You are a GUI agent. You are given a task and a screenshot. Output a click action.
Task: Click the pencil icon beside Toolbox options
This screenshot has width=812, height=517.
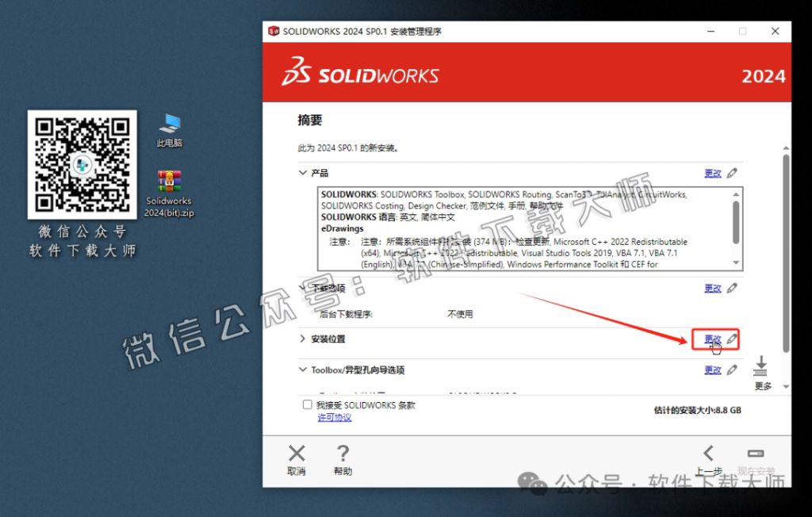[x=731, y=370]
